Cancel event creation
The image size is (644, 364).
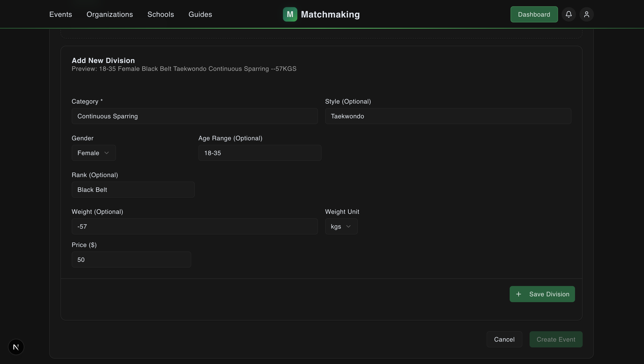[504, 339]
